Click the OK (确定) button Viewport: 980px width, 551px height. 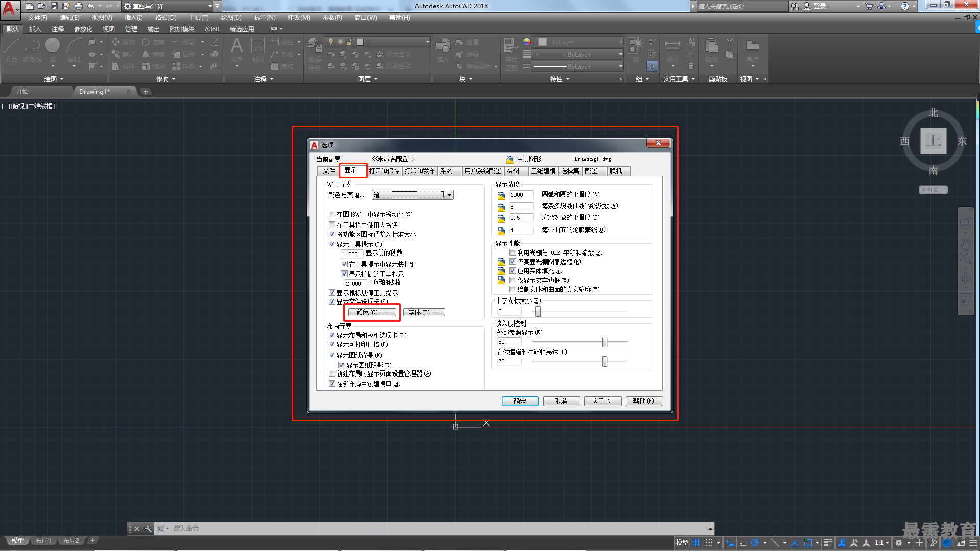coord(520,401)
